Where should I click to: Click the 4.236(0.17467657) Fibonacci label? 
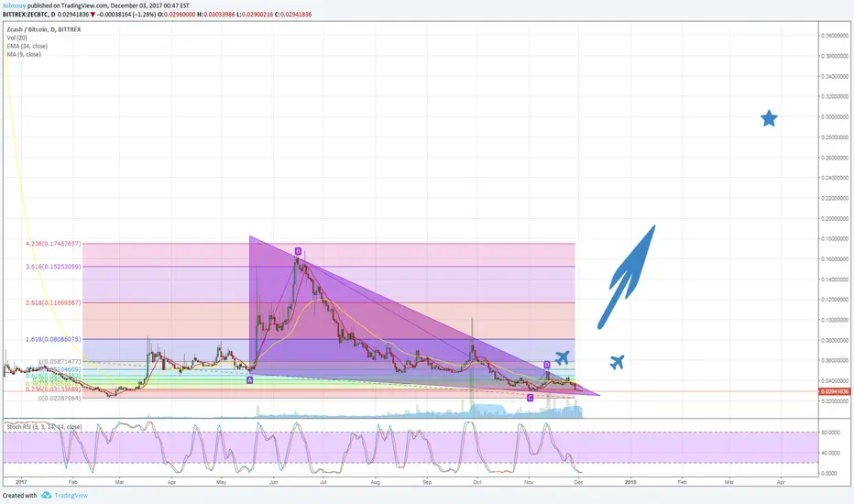click(53, 244)
